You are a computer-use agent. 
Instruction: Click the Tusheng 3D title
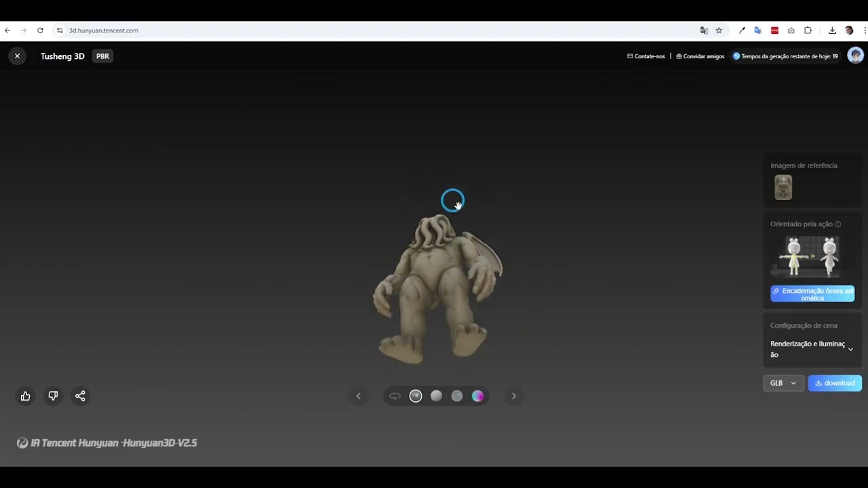[x=62, y=56]
